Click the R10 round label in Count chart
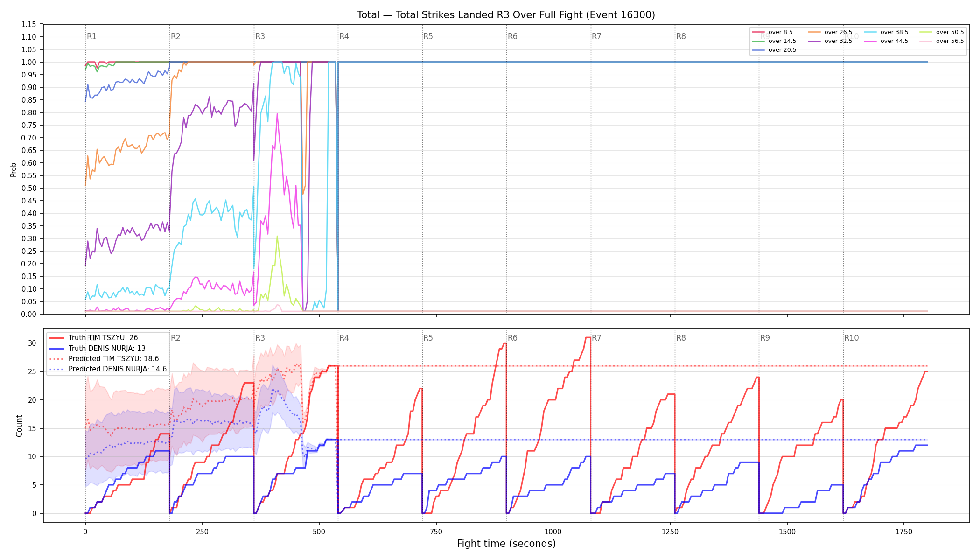The width and height of the screenshot is (980, 560). [851, 338]
